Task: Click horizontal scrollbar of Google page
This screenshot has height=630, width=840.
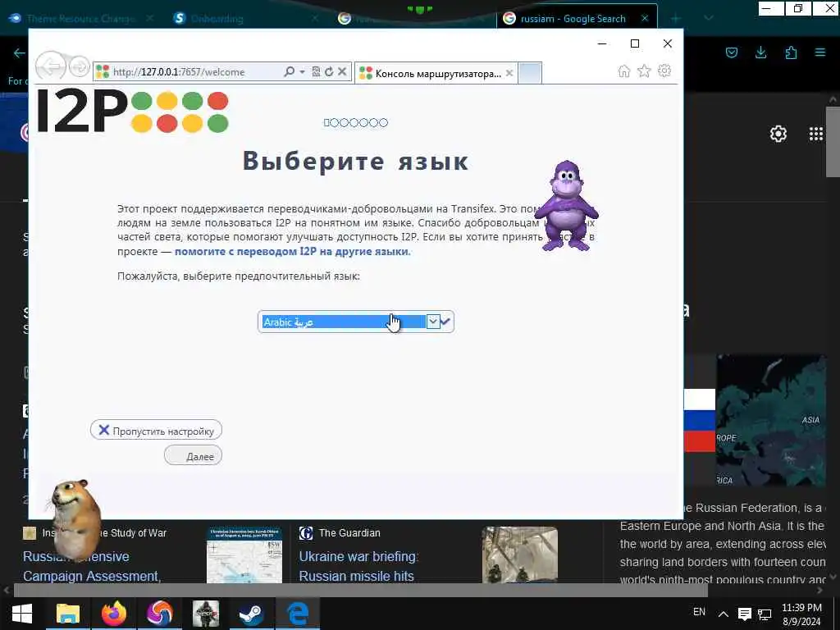Action: [x=360, y=591]
